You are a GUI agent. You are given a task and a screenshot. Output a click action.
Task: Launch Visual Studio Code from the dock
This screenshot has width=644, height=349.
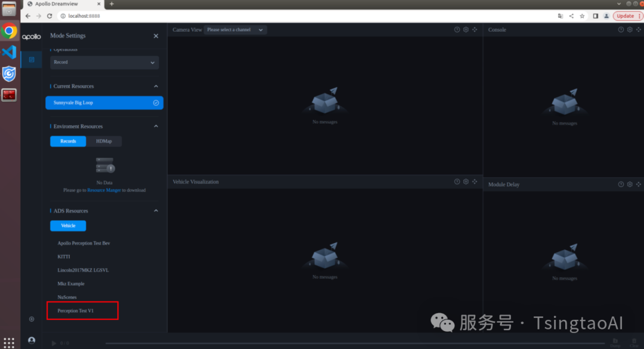(x=9, y=52)
